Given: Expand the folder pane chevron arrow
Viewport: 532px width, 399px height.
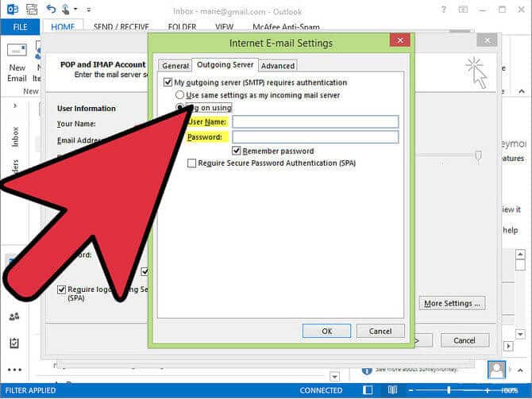Looking at the screenshot, I should [14, 106].
